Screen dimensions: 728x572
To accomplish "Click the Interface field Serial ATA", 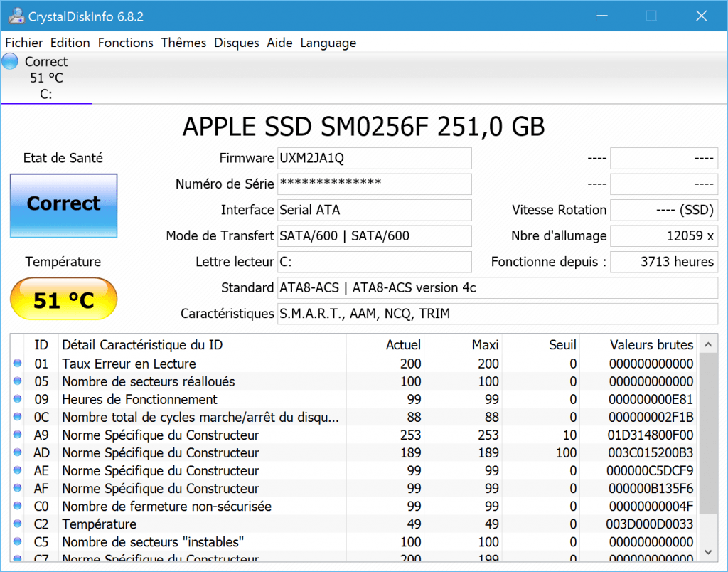I will coord(374,210).
